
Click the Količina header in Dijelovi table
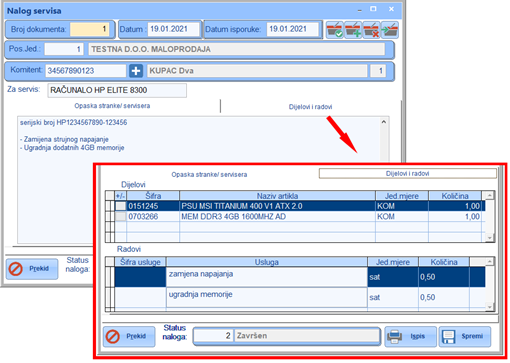pos(455,196)
